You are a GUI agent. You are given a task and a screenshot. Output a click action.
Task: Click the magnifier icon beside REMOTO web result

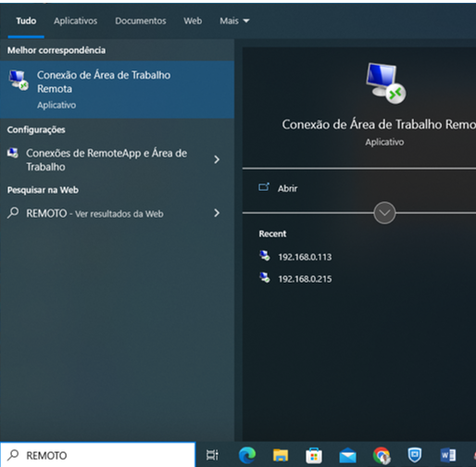pos(13,213)
